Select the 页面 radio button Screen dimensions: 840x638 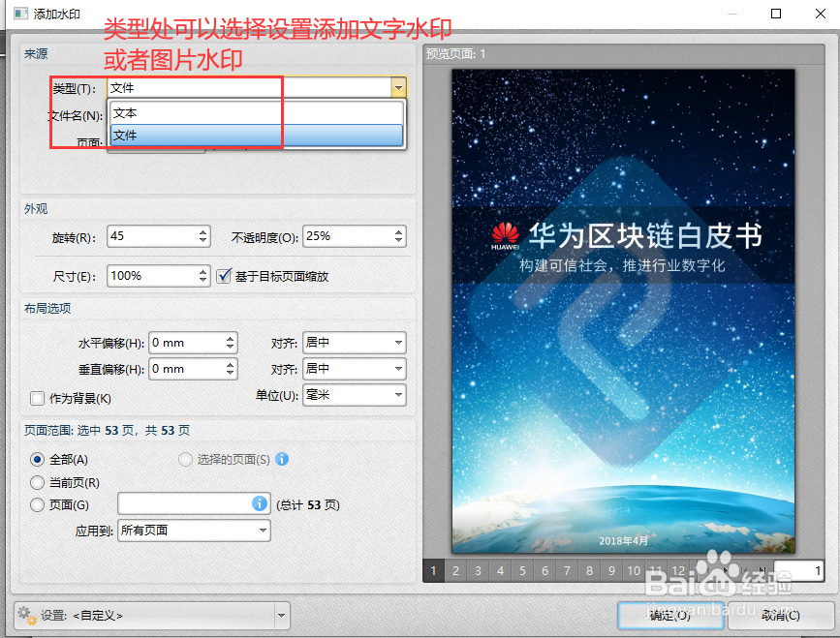tap(36, 503)
